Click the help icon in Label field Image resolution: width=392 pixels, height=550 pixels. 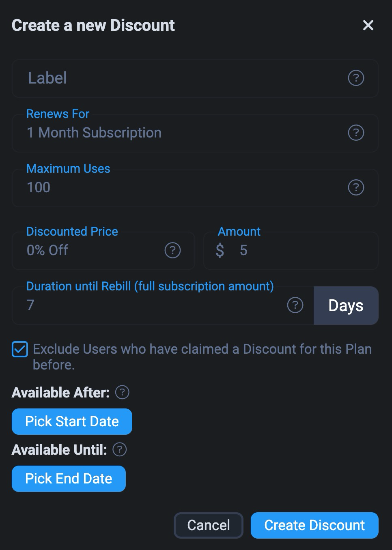coord(356,78)
